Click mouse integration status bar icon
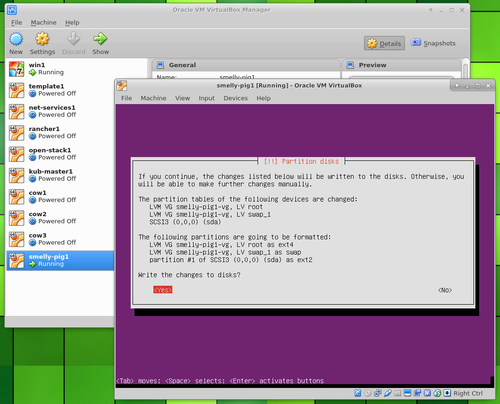500x404 pixels. pos(437,393)
